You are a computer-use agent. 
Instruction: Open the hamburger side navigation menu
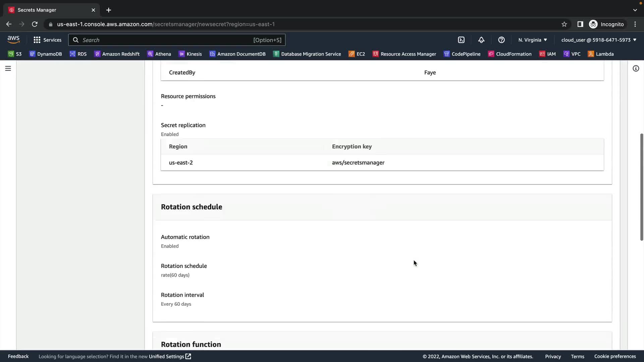pyautogui.click(x=8, y=68)
